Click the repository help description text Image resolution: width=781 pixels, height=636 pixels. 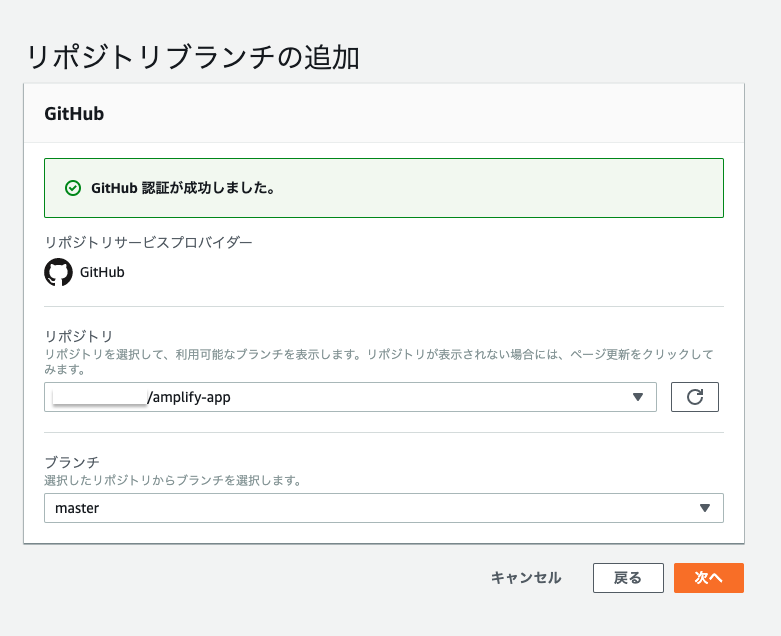(379, 362)
